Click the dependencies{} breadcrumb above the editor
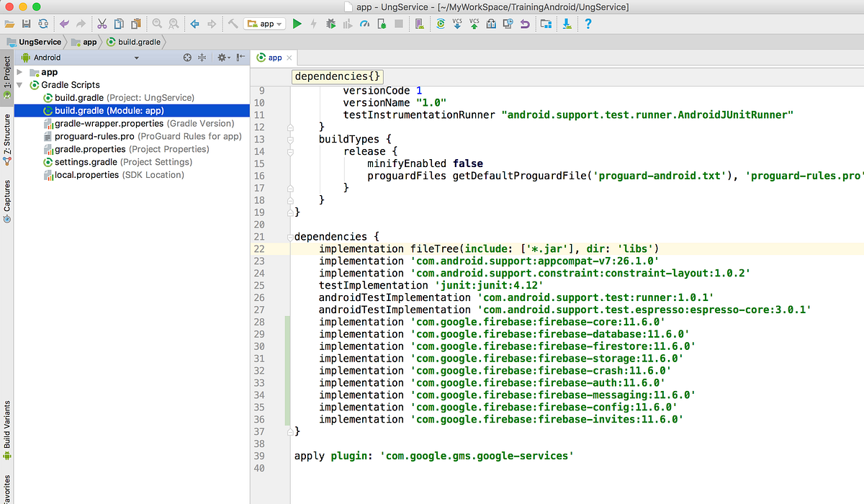Image resolution: width=864 pixels, height=504 pixels. pyautogui.click(x=337, y=76)
